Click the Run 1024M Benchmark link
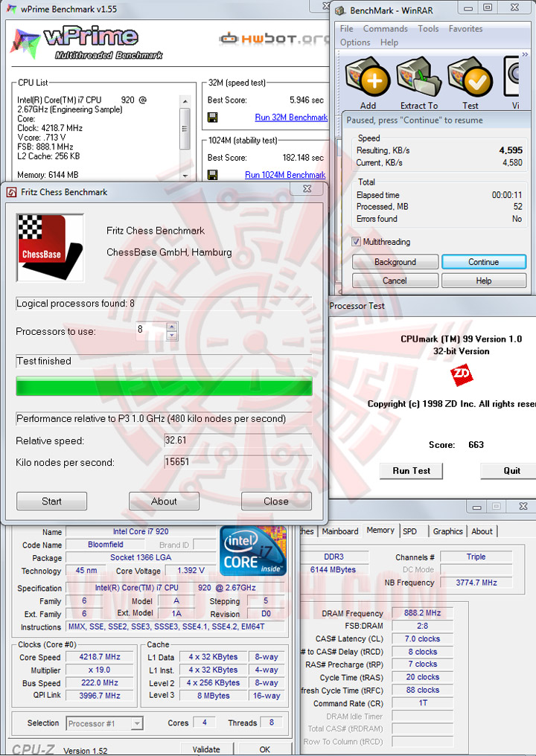This screenshot has height=756, width=536. (285, 175)
